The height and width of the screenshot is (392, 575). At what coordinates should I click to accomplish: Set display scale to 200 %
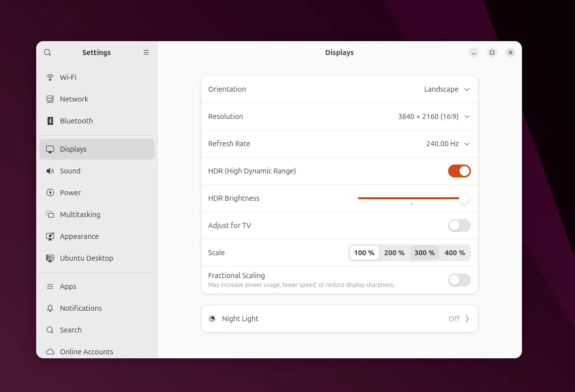394,253
